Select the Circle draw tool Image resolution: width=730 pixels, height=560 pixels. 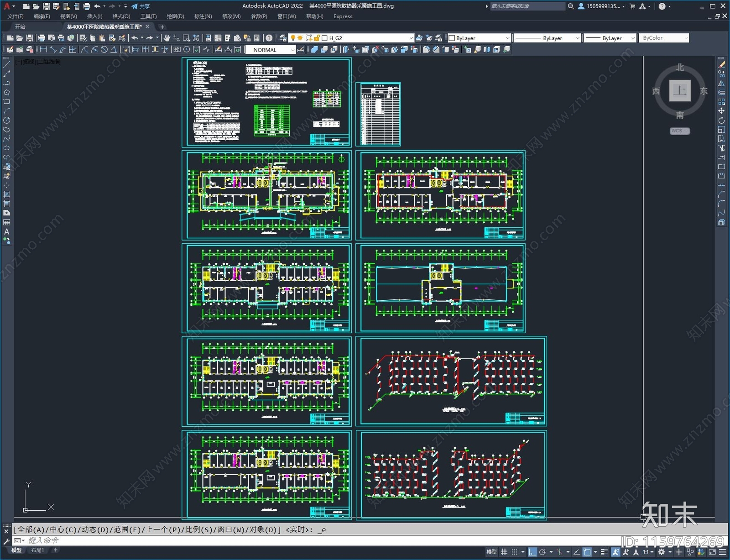6,120
